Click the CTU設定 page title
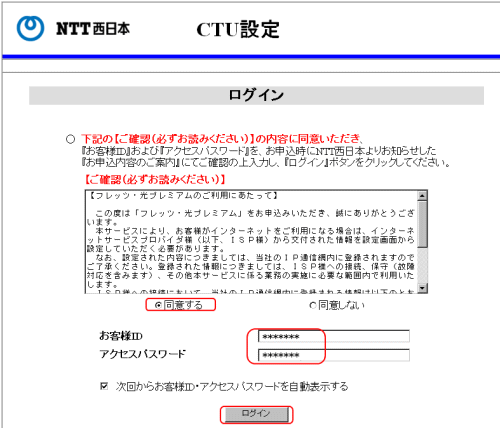This screenshot has height=428, width=500. [x=238, y=29]
